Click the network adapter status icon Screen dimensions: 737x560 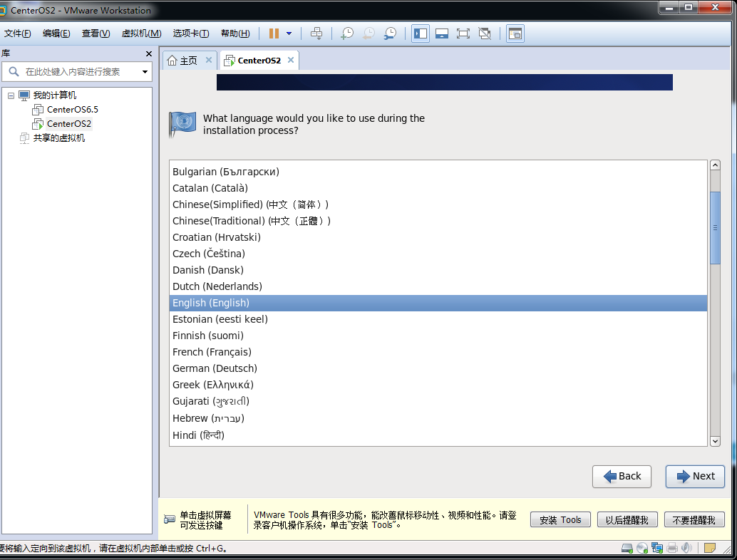(657, 548)
